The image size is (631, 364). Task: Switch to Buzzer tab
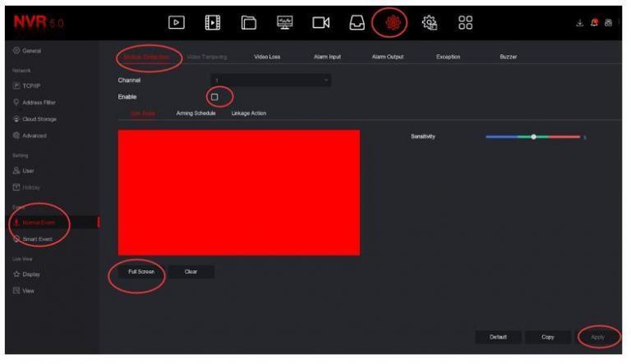[509, 57]
